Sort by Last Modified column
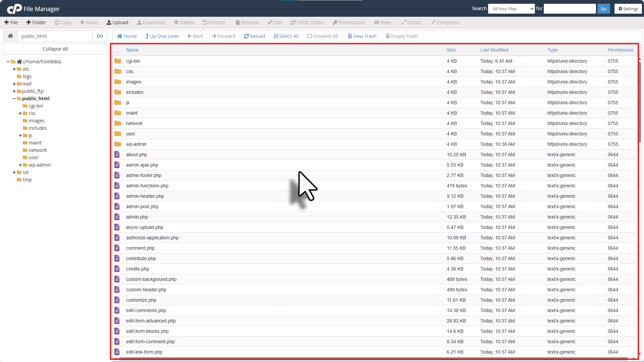 click(494, 50)
